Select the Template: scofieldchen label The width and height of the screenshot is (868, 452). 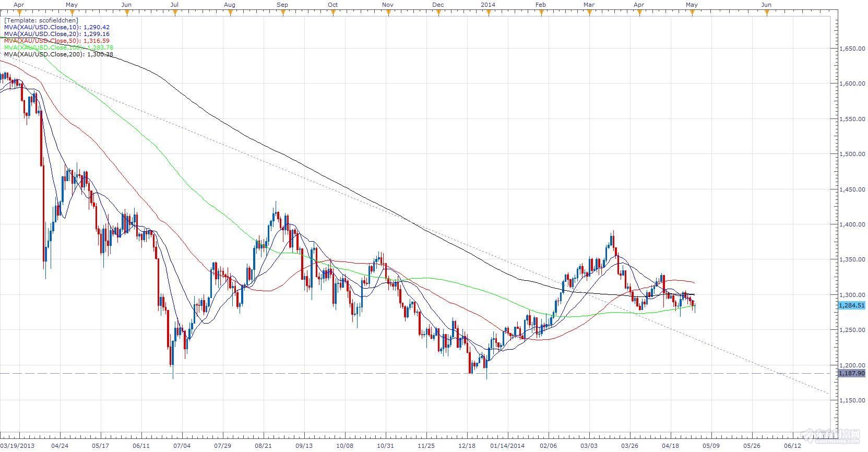[x=41, y=20]
